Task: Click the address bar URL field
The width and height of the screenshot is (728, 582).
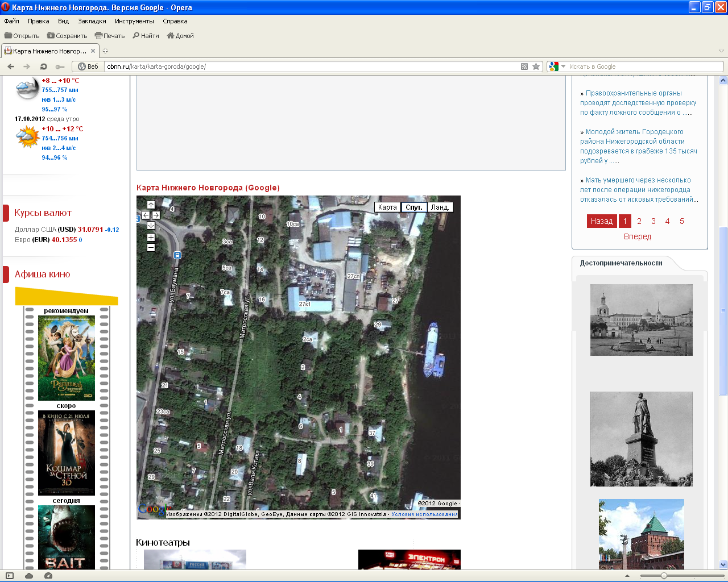Action: coord(312,66)
